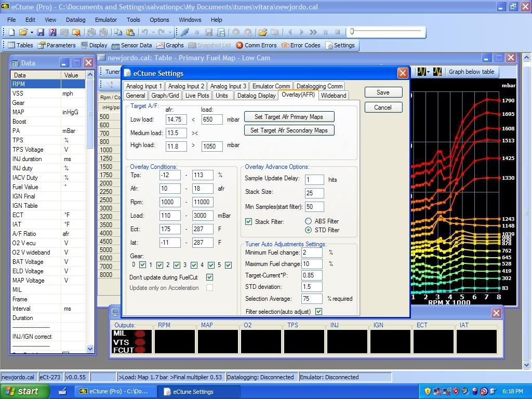Open the Tools menu
Image resolution: width=532 pixels, height=399 pixels.
134,20
